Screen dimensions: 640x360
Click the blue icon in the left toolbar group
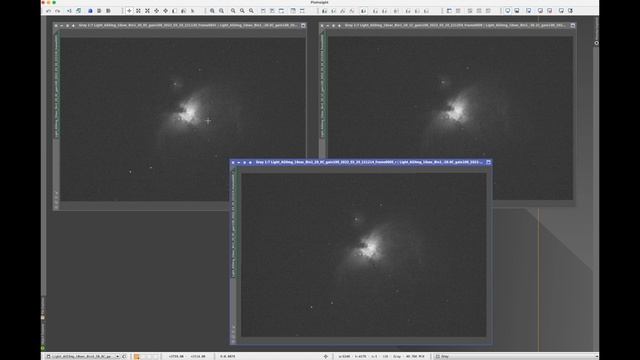coord(90,11)
